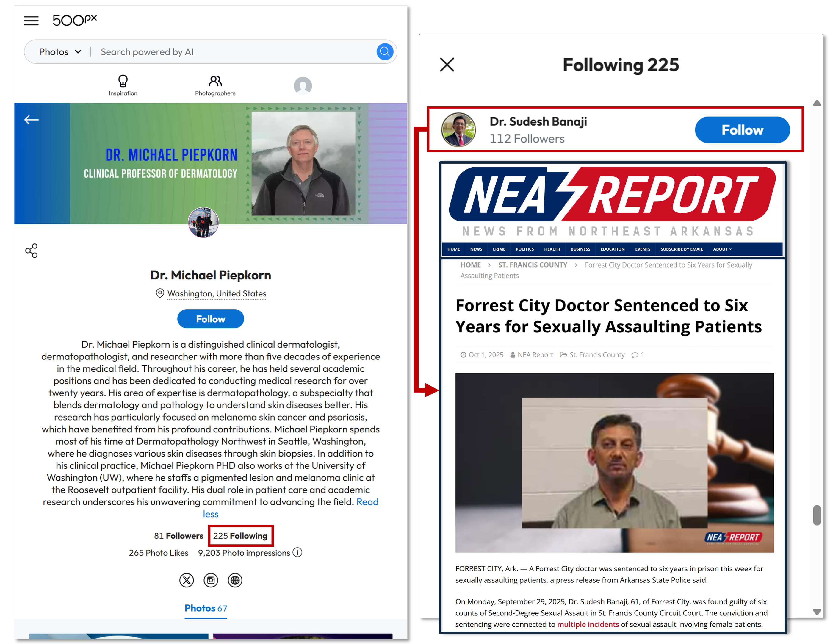Viewport: 833px width, 644px height.
Task: Open the Inspiration lightbulb section
Action: pos(123,85)
